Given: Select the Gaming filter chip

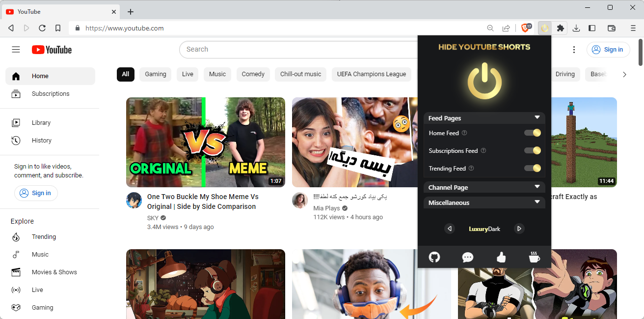Looking at the screenshot, I should 156,74.
